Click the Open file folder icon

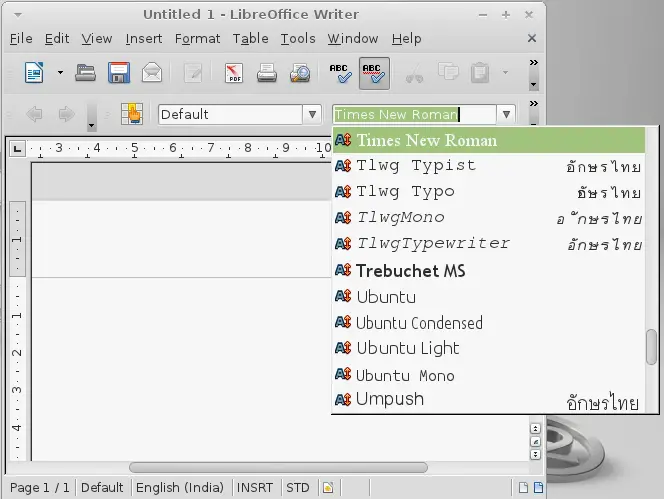[85, 73]
